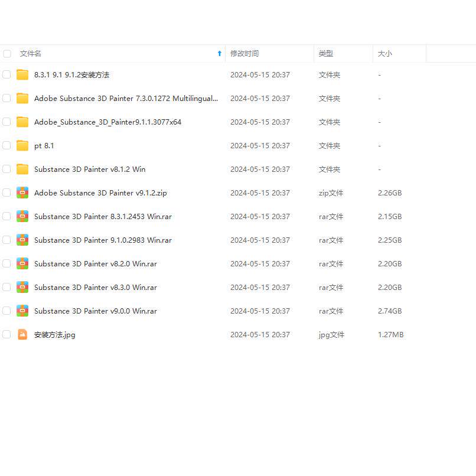Open Adobe Substance 3D Painter 7.3.0.1272 Multilingual folder name
This screenshot has width=476, height=476.
(126, 99)
